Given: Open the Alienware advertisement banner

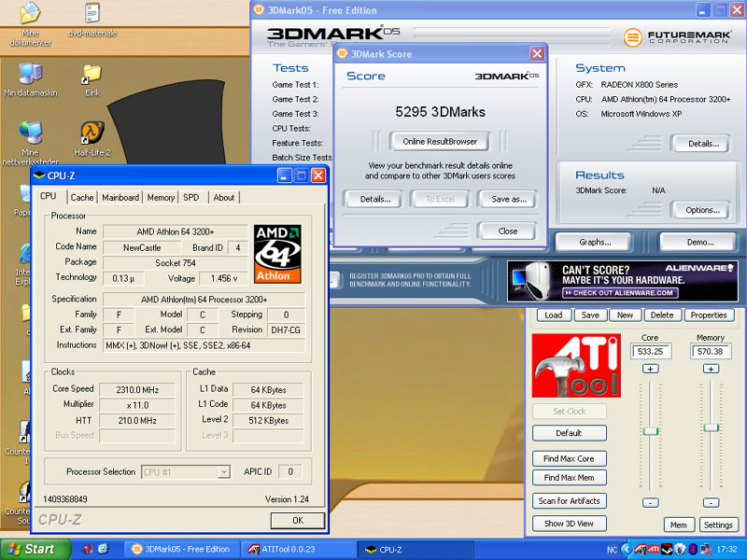Looking at the screenshot, I should [623, 282].
